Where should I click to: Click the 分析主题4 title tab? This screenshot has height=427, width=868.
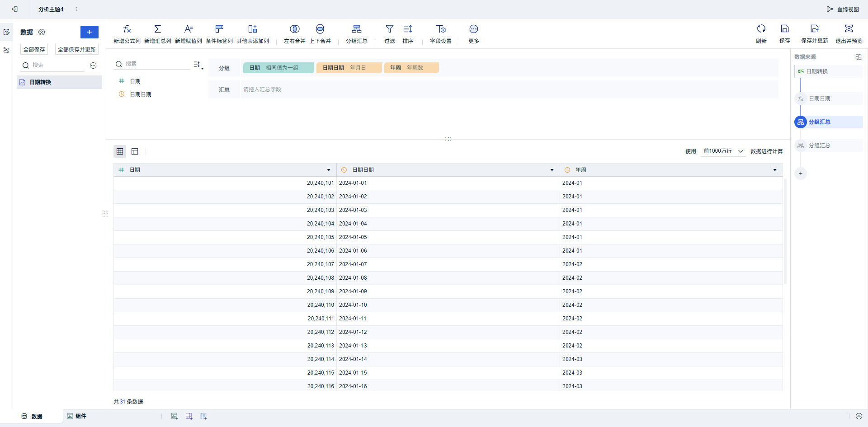pyautogui.click(x=51, y=9)
